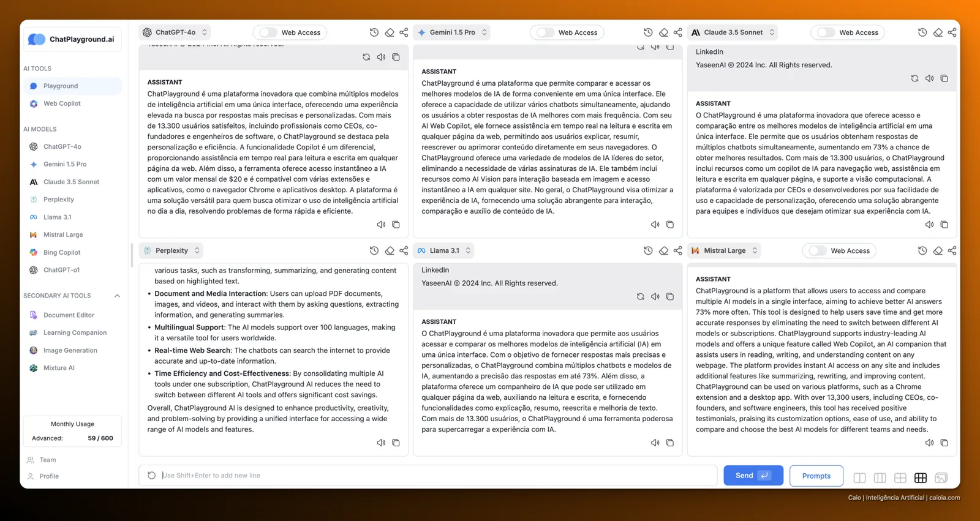Copy the prompt text in Claude 3.5 Sonnet panel
Screen dimensions: 980x521
944,78
